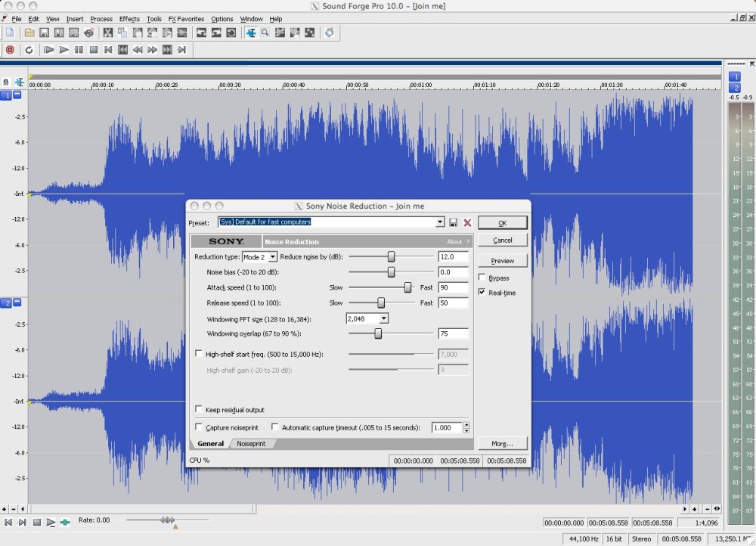Save the preset with floppy disk icon
Screen dimensions: 756x546
click(453, 222)
